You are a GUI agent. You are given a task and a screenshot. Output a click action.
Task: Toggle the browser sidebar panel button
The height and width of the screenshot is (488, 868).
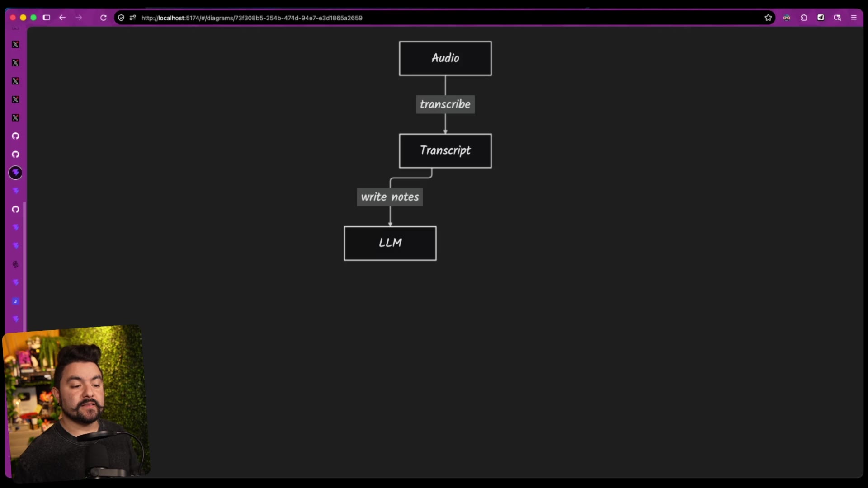[x=46, y=18]
